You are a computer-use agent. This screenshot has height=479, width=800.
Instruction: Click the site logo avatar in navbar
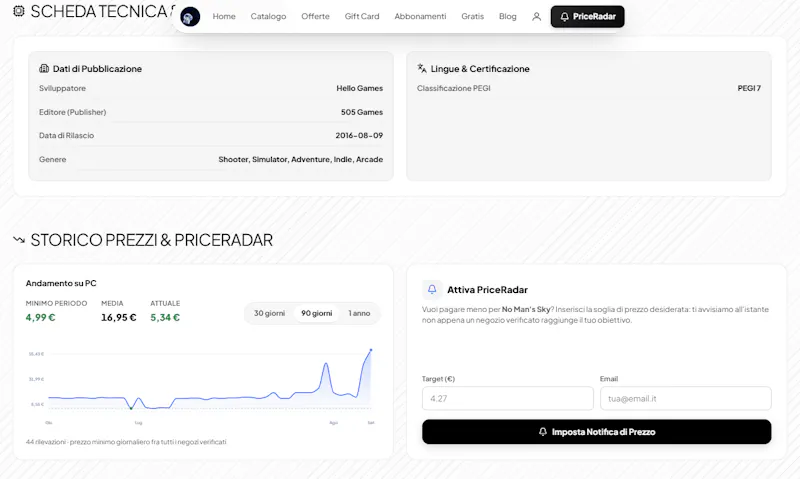click(x=190, y=17)
